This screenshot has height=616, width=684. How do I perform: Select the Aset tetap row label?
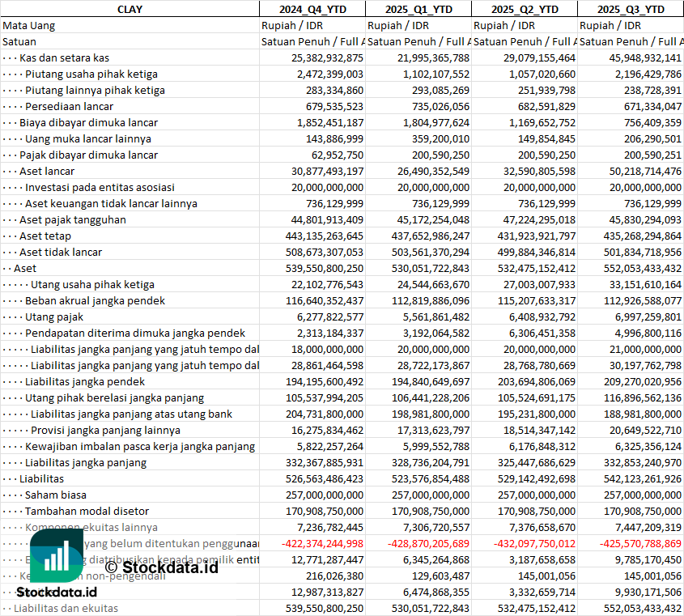pos(47,236)
